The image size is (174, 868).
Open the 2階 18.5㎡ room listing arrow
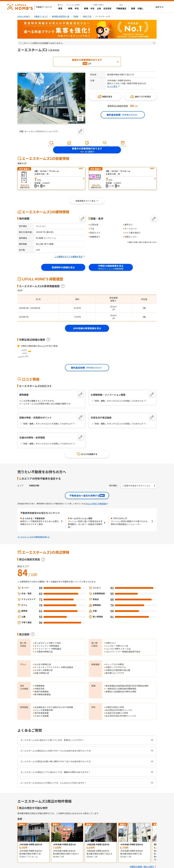(84, 179)
